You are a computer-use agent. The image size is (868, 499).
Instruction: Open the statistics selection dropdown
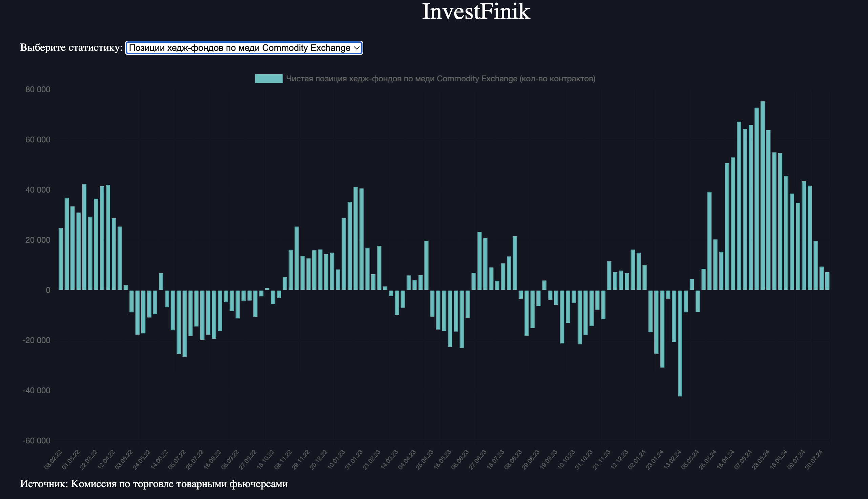[244, 48]
